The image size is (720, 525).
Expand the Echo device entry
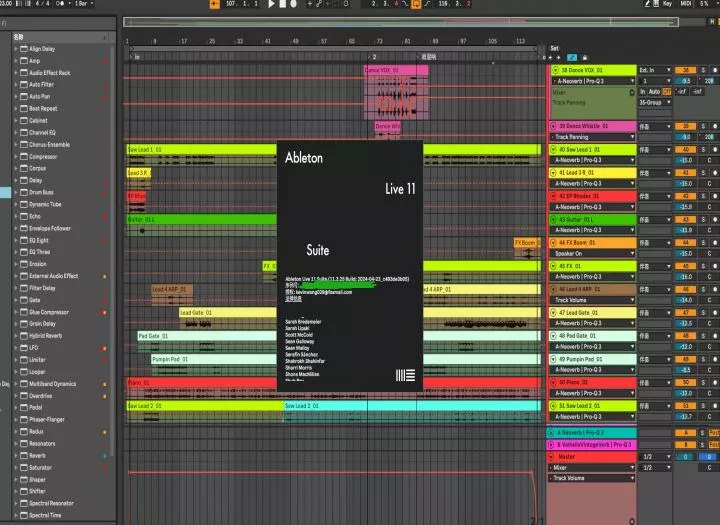point(16,216)
